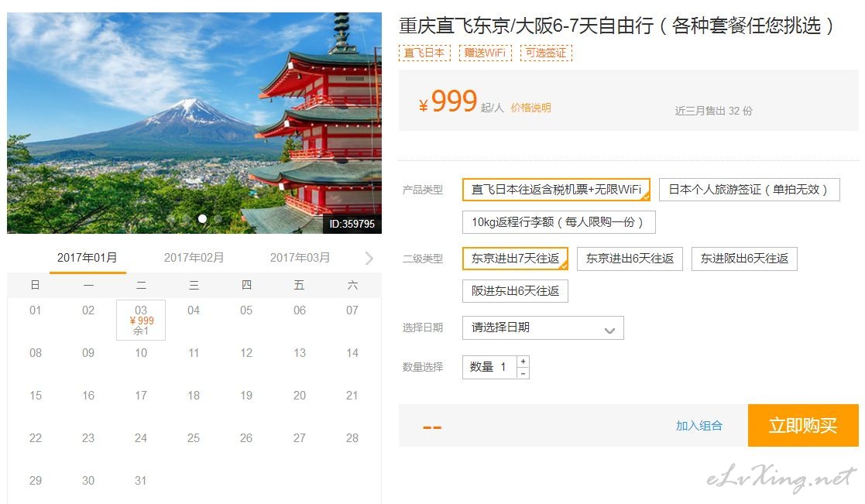Click calendar date 10
The height and width of the screenshot is (504, 865).
(x=141, y=353)
